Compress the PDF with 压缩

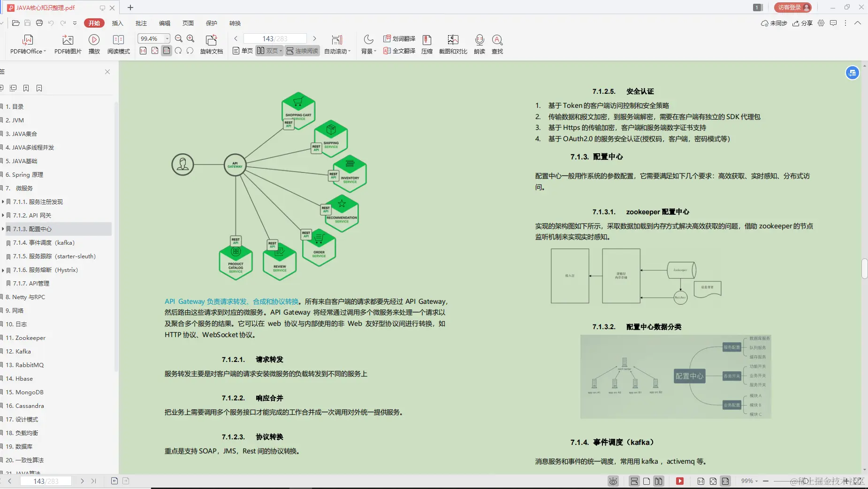[x=427, y=45]
